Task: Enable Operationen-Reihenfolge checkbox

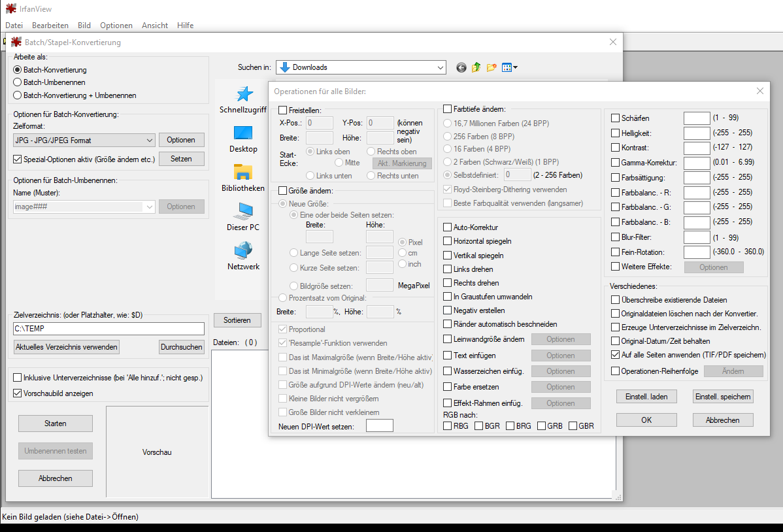Action: tap(615, 371)
